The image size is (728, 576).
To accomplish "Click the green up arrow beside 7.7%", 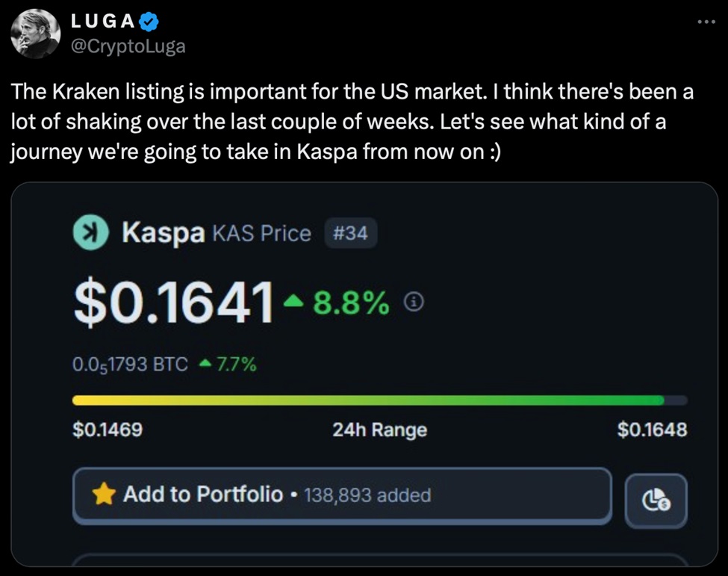I will [x=207, y=365].
